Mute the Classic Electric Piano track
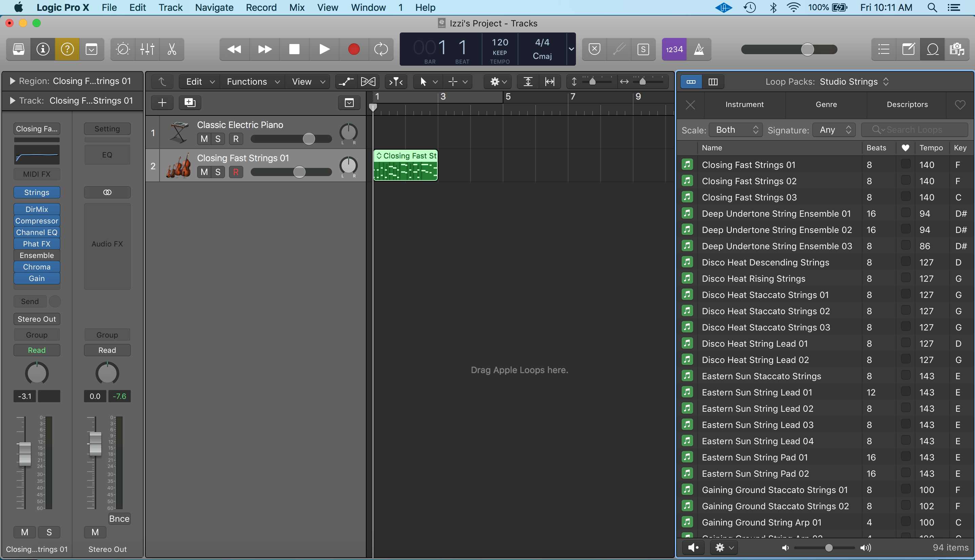The height and width of the screenshot is (560, 975). click(x=204, y=139)
